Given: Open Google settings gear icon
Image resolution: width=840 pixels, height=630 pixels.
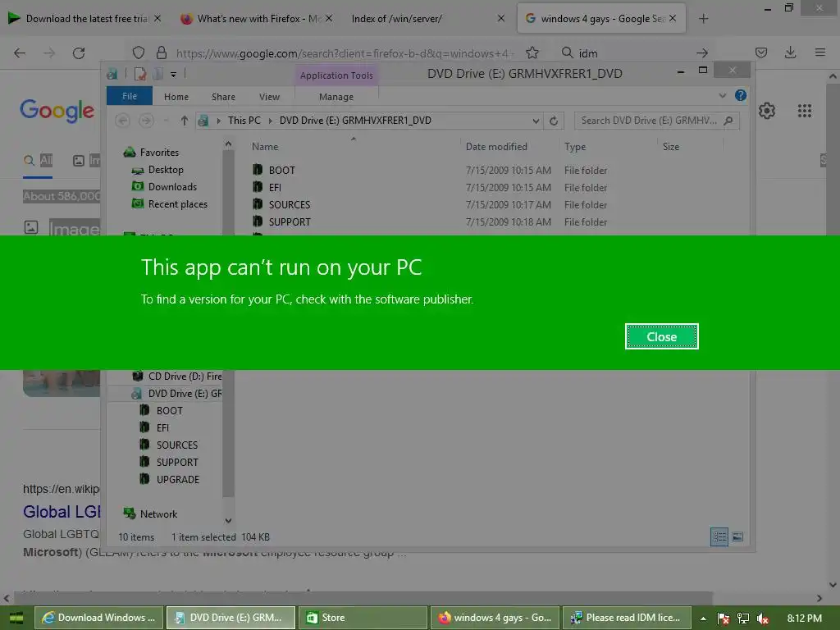Looking at the screenshot, I should click(767, 111).
